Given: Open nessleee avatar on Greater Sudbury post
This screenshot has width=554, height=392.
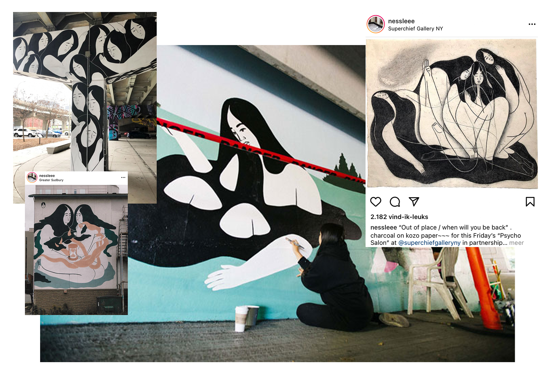Looking at the screenshot, I should 32,178.
